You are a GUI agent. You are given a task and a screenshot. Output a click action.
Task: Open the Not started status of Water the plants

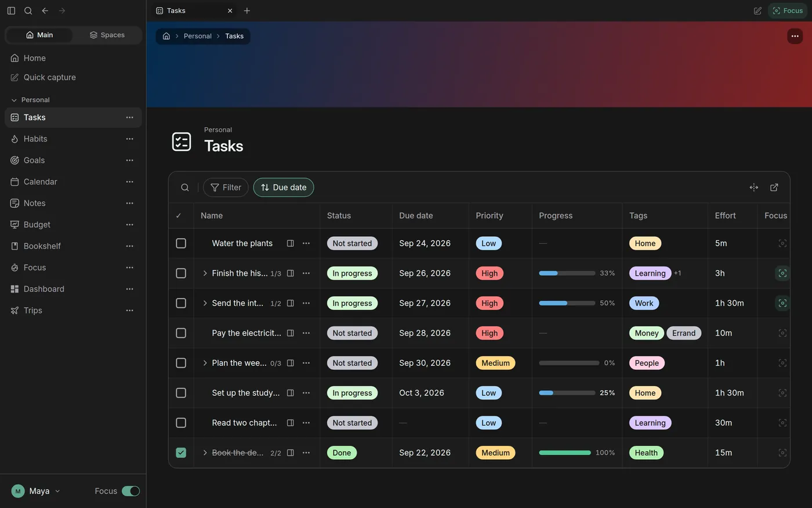click(352, 243)
